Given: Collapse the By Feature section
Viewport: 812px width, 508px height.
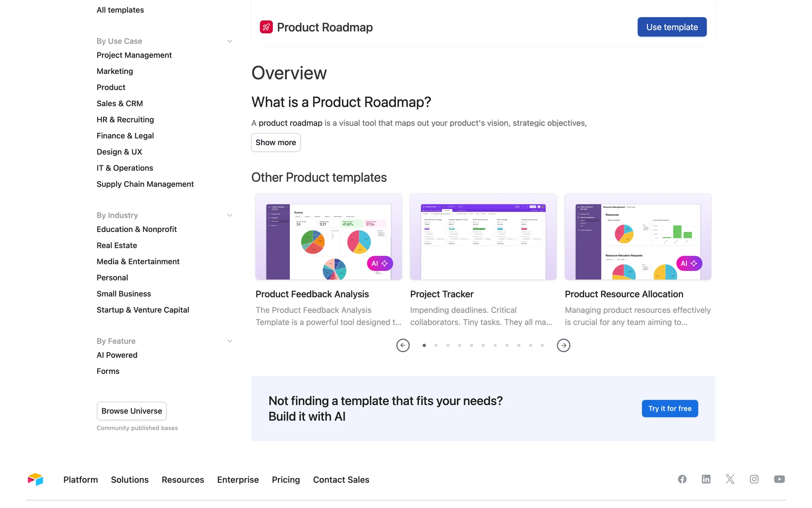Looking at the screenshot, I should tap(230, 341).
